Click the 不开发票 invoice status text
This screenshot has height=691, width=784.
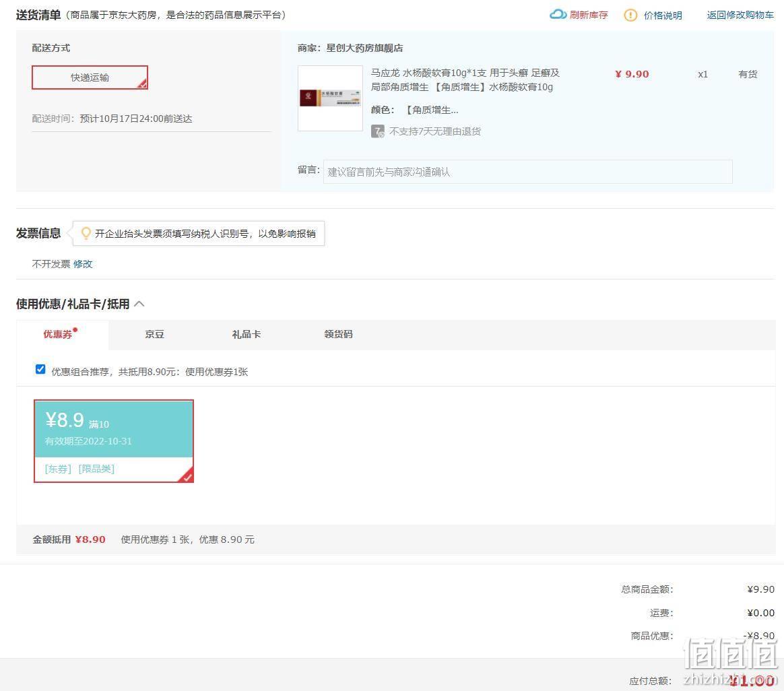(51, 264)
